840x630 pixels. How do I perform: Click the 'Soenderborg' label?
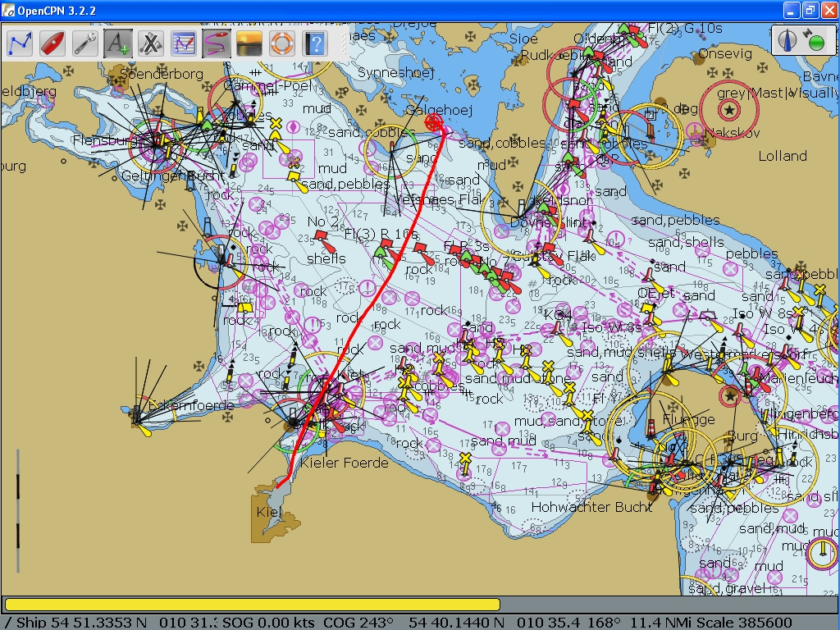click(162, 74)
